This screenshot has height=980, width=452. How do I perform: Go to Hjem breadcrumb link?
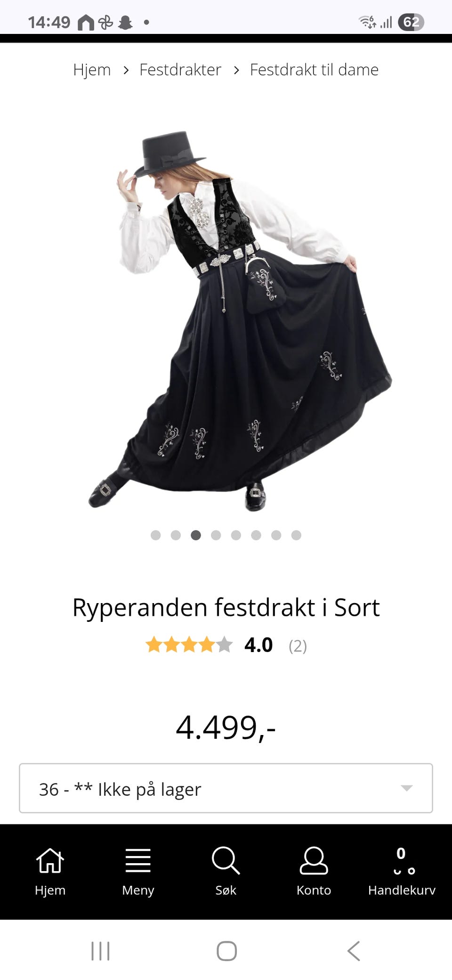(92, 70)
